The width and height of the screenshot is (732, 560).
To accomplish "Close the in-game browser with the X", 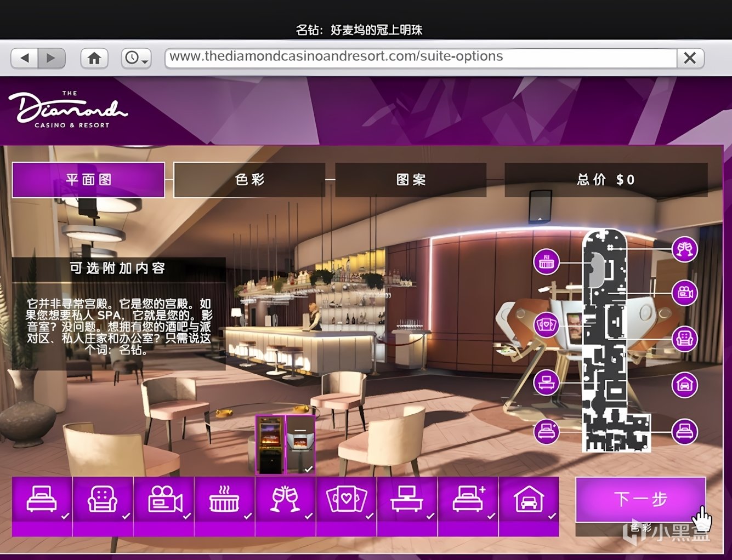I will coord(690,58).
